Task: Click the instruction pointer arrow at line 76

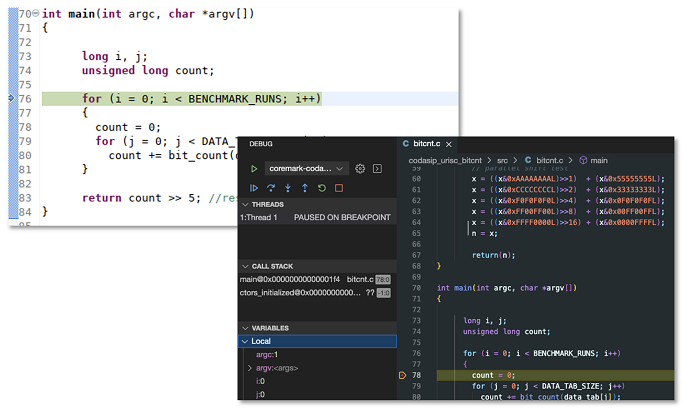Action: point(12,98)
